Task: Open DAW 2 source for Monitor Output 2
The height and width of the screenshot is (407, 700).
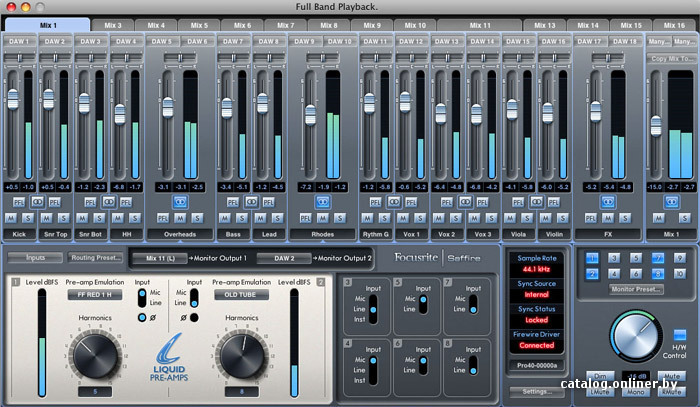Action: 284,258
